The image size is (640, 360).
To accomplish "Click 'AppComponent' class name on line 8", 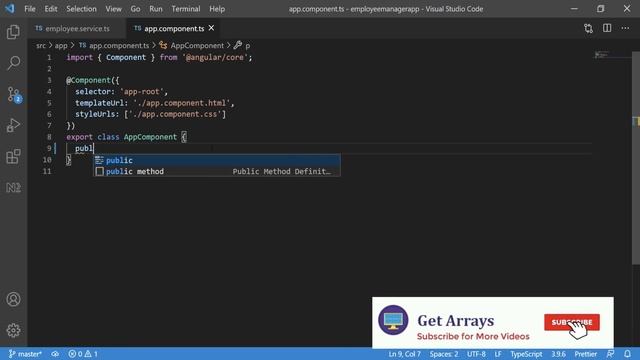I will coord(150,137).
